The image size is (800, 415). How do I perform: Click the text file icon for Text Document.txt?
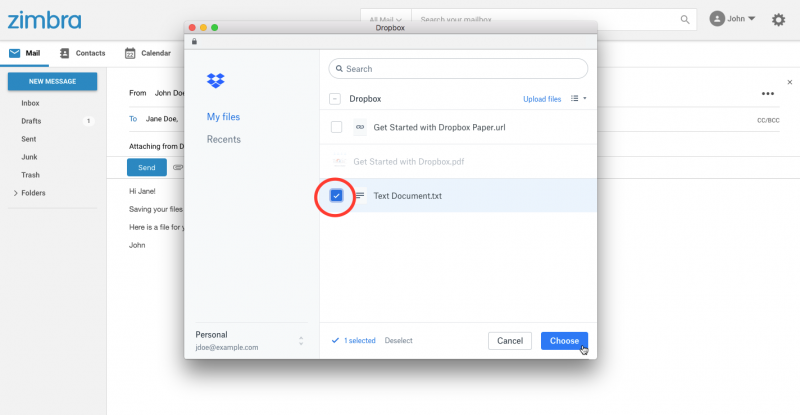pos(360,196)
